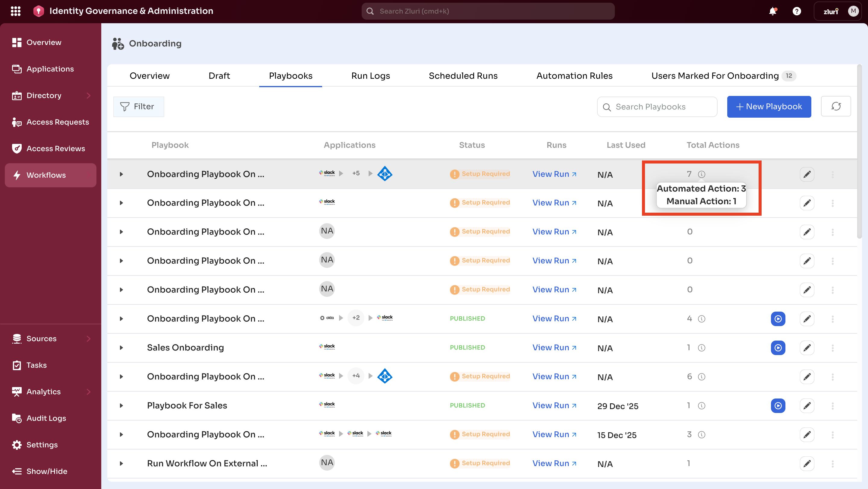Expand the first Onboarding Playbook row

click(121, 174)
